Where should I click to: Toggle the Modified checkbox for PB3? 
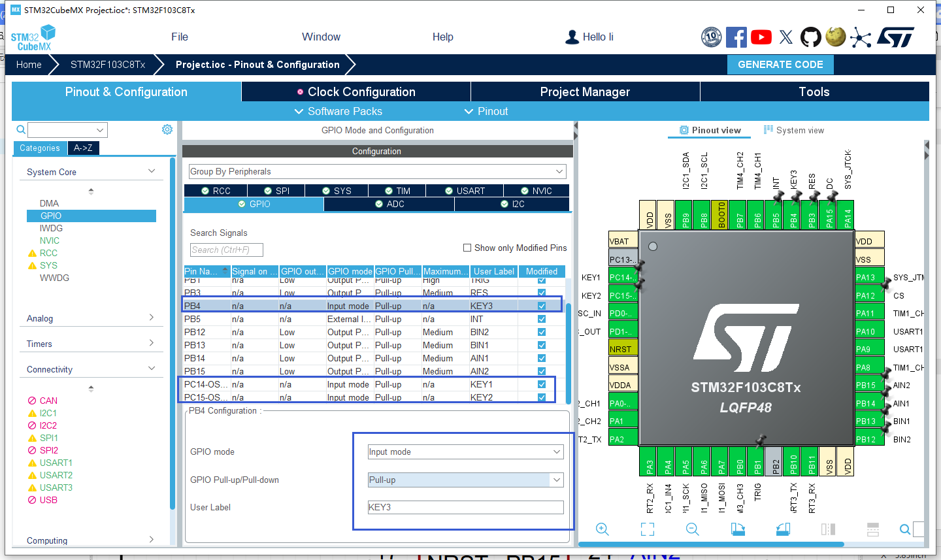[x=542, y=293]
